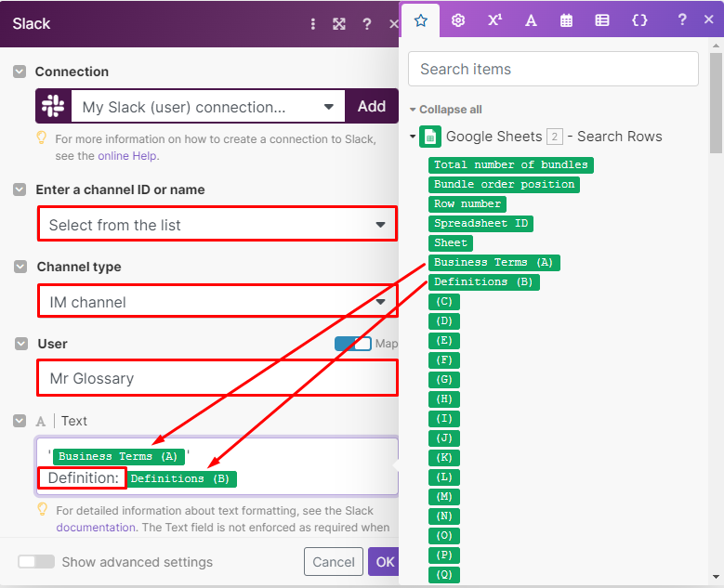Insert the (D) column item
Viewport: 724px width, 588px height.
coord(443,320)
